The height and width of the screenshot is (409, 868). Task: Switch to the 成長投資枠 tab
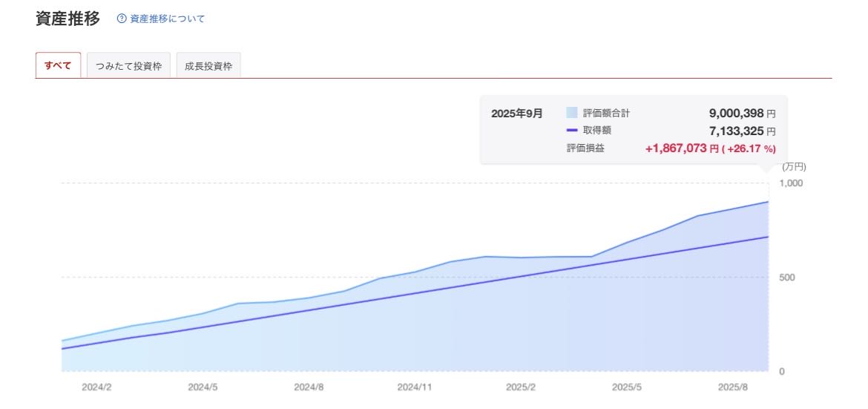[208, 66]
